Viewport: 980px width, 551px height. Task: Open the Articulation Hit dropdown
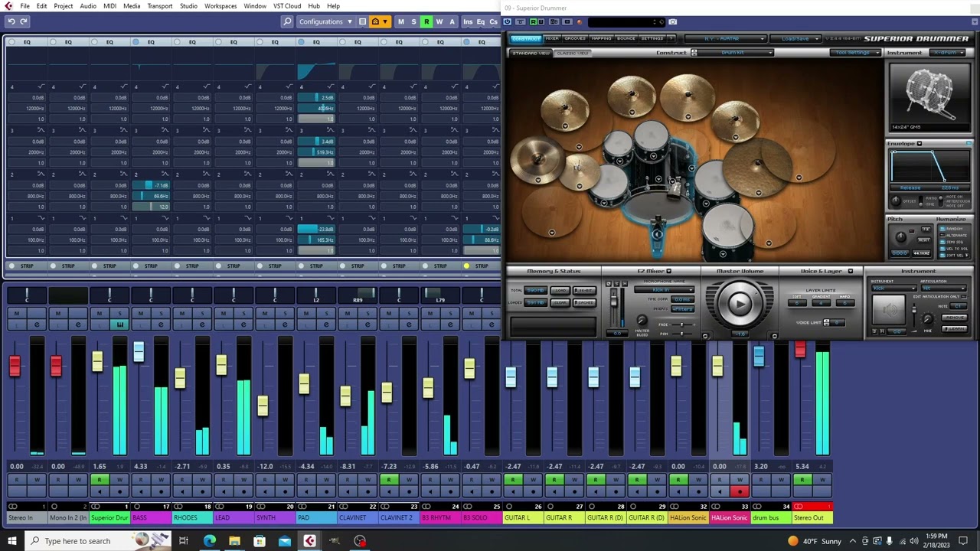coord(944,289)
